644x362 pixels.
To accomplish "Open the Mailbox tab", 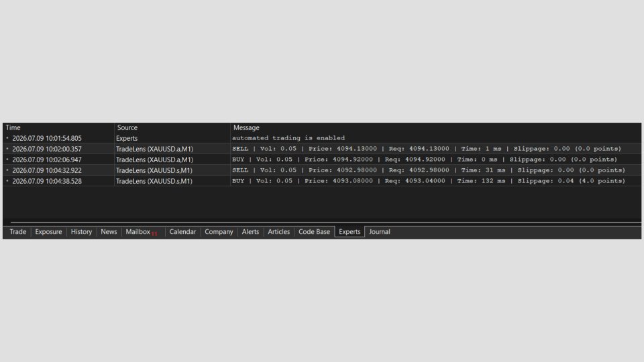I will pyautogui.click(x=138, y=232).
